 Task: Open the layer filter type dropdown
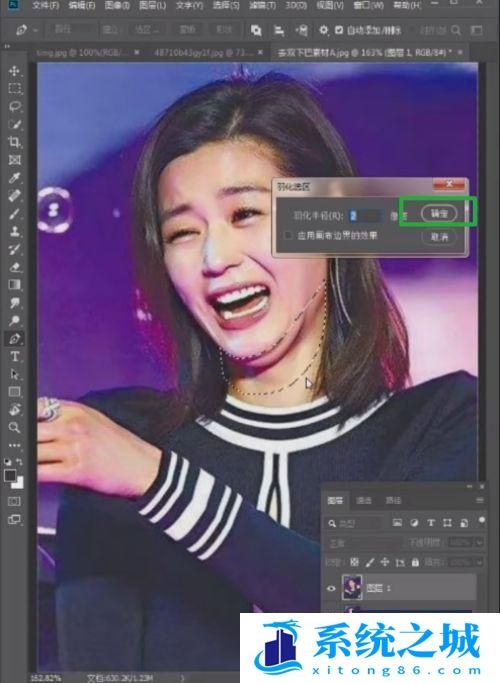pos(354,523)
